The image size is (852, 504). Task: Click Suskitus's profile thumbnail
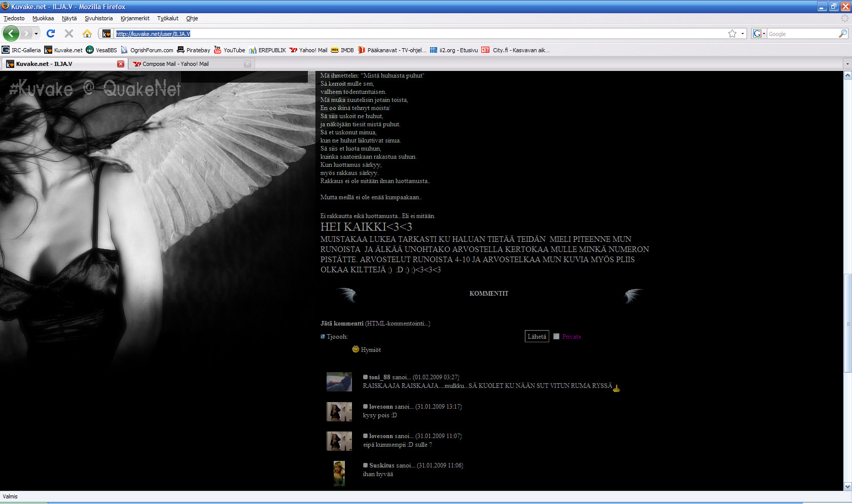(339, 473)
